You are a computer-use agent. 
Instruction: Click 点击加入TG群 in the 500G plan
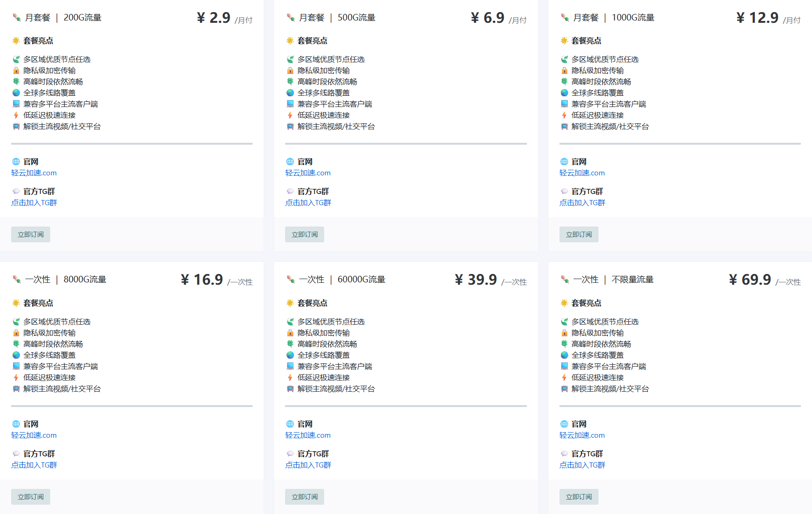click(308, 203)
